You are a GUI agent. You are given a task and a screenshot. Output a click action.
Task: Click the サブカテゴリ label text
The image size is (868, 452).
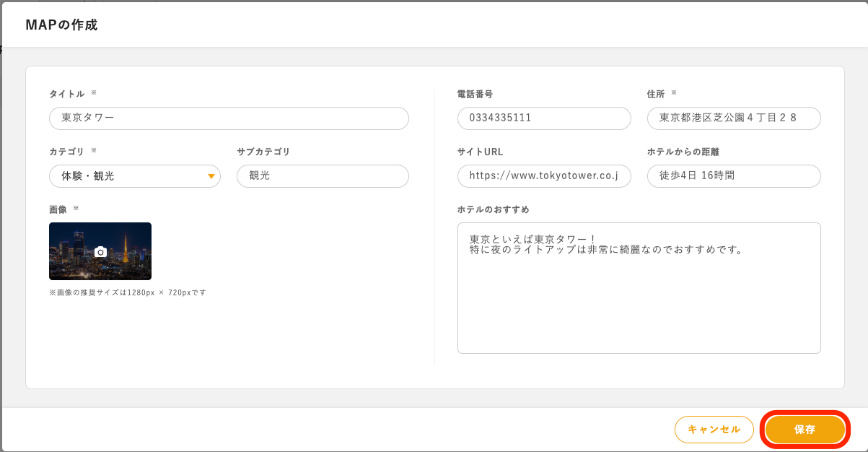tap(263, 152)
